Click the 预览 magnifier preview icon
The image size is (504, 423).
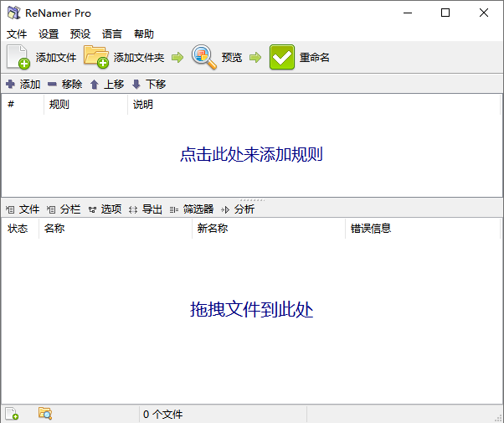pyautogui.click(x=203, y=57)
